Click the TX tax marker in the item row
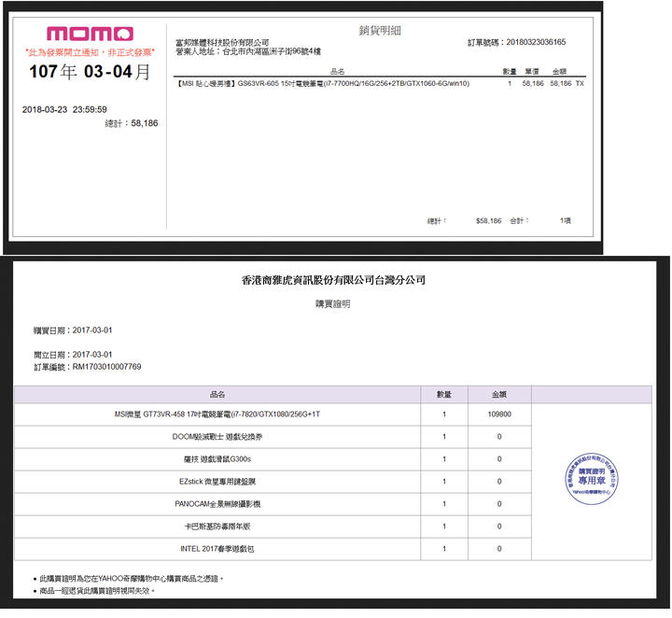Image resolution: width=672 pixels, height=618 pixels. click(580, 84)
